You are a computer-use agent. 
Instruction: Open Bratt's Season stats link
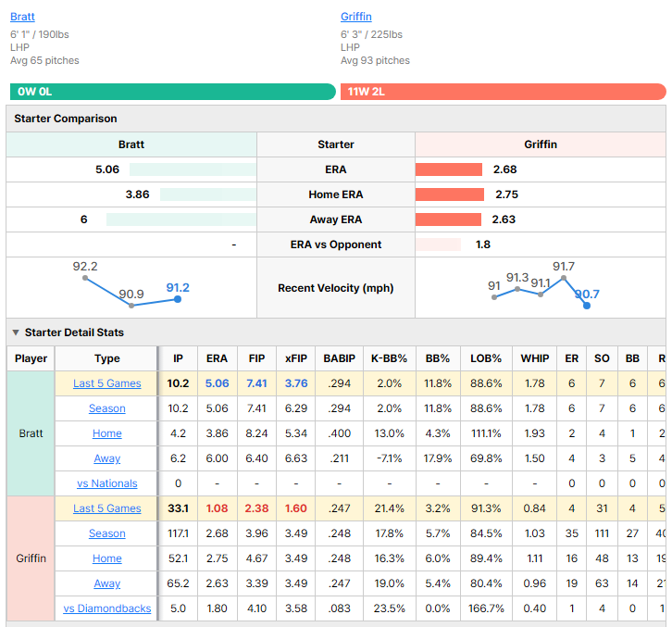pyautogui.click(x=106, y=408)
